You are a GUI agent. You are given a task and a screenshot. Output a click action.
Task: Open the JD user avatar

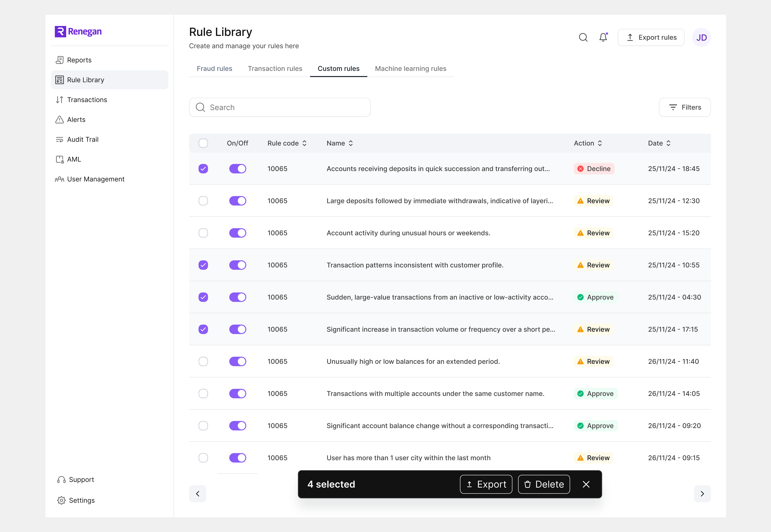[x=701, y=37]
